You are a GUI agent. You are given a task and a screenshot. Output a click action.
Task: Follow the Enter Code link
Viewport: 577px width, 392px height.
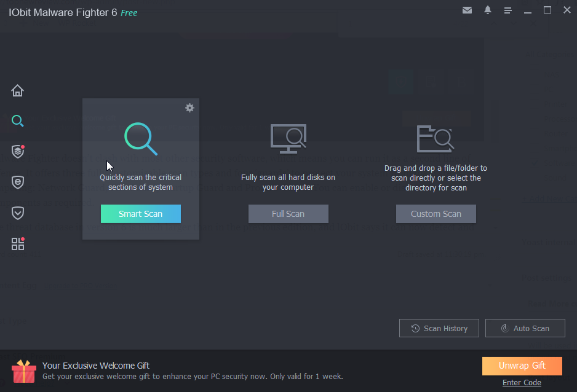[x=522, y=382]
